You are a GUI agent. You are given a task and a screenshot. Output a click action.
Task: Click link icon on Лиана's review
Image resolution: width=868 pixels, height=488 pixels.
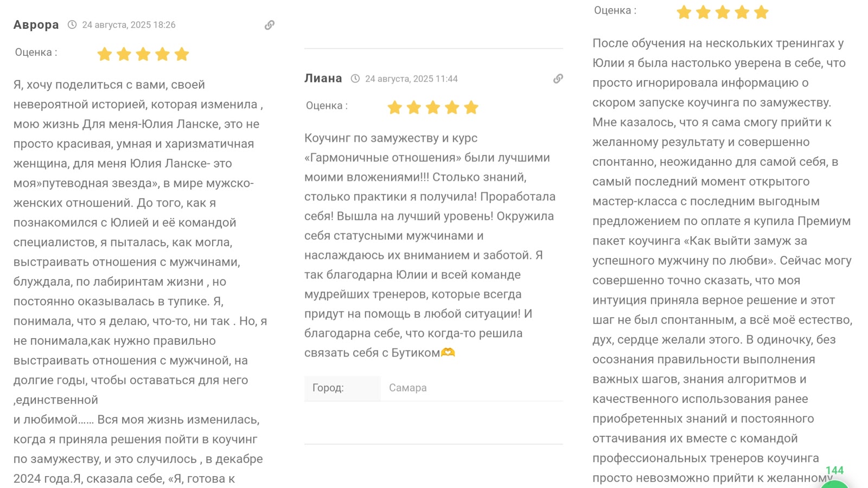coord(558,79)
